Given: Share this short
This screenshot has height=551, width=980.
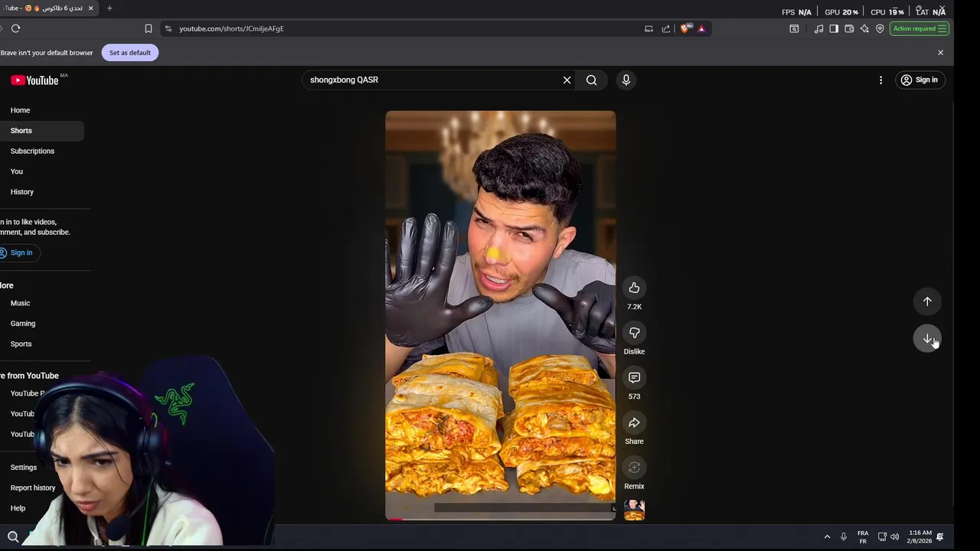Looking at the screenshot, I should pyautogui.click(x=634, y=422).
